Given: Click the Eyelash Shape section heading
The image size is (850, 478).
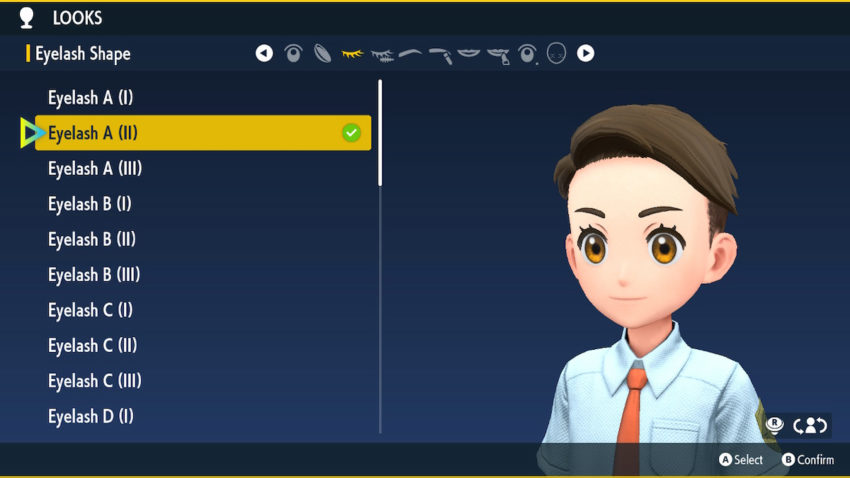Looking at the screenshot, I should 83,54.
